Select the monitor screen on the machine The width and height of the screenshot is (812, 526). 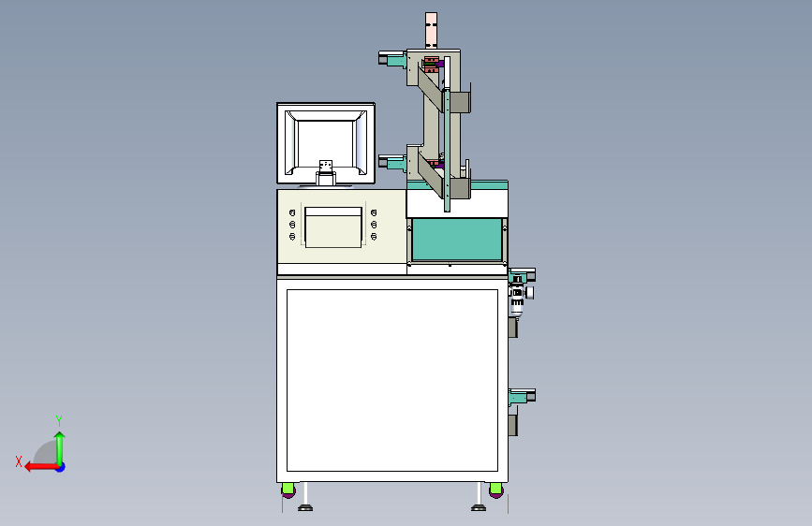tap(326, 143)
